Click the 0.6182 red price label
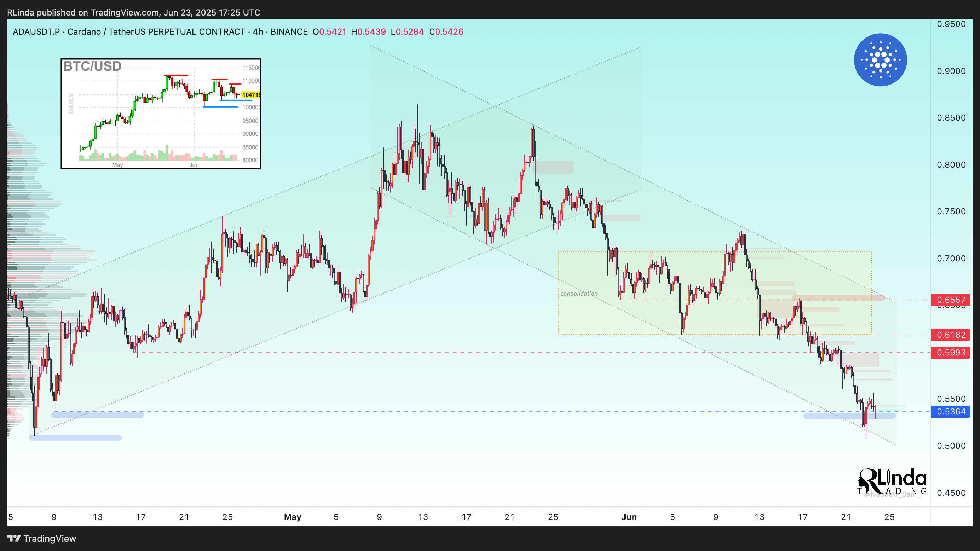Screen dimensions: 980x551 coord(951,335)
